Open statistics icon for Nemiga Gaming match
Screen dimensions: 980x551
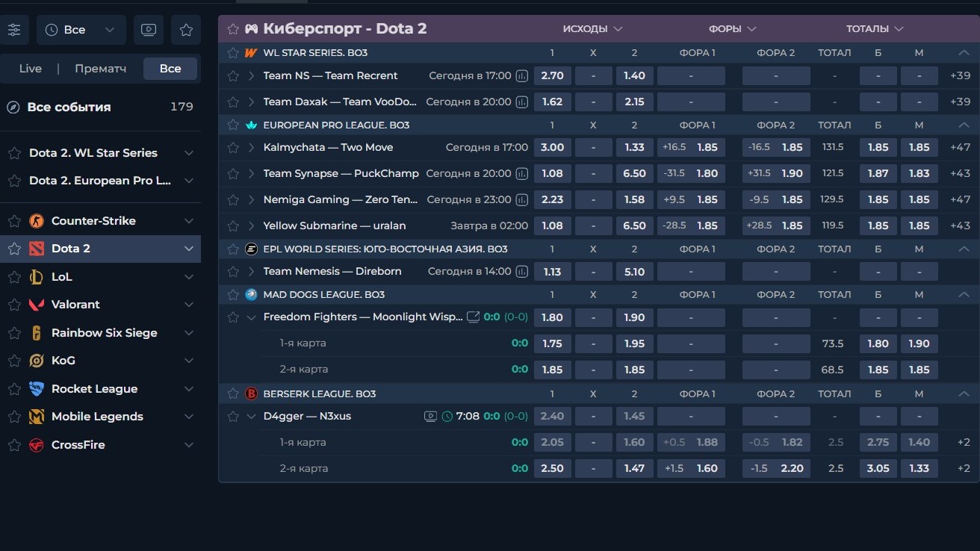[x=521, y=199]
